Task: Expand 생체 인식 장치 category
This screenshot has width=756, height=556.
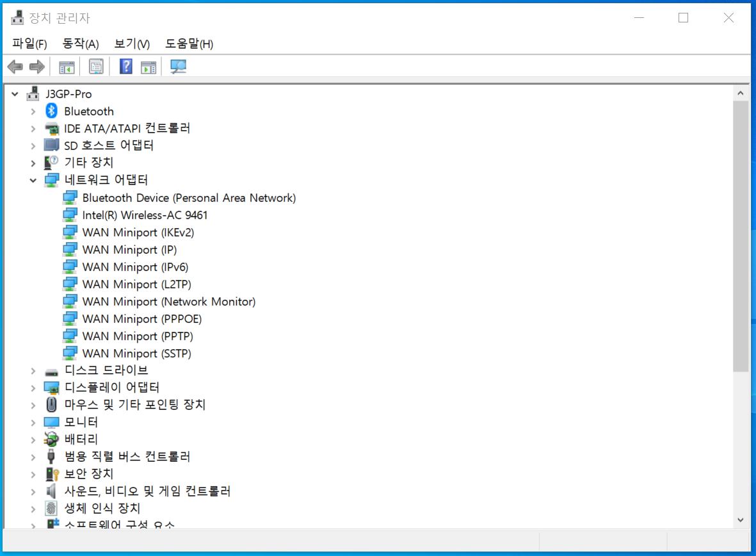Action: [33, 509]
